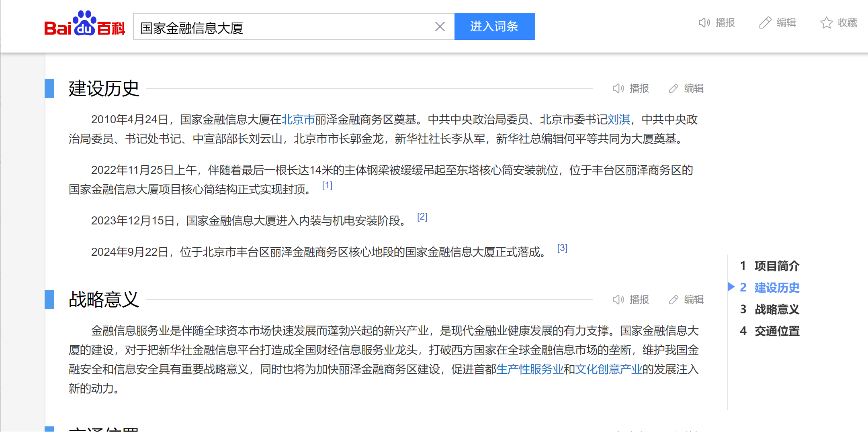Viewport: 868px width, 432px height.
Task: Click the blue arrow marker next to 建设历史 in the contents
Action: click(x=731, y=287)
